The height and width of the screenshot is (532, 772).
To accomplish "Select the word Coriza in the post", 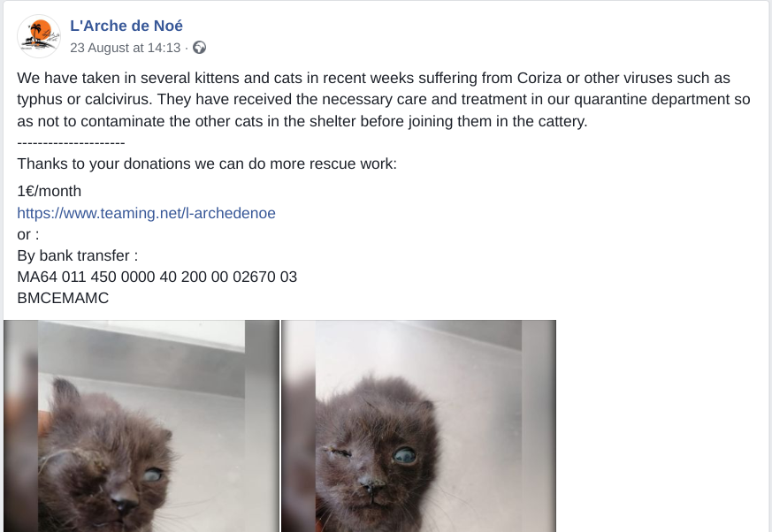I will [539, 78].
